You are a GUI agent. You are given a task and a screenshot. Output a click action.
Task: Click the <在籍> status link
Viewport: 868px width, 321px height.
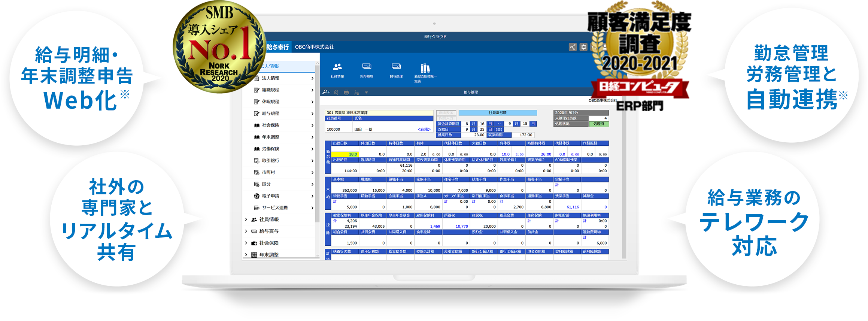(x=424, y=129)
